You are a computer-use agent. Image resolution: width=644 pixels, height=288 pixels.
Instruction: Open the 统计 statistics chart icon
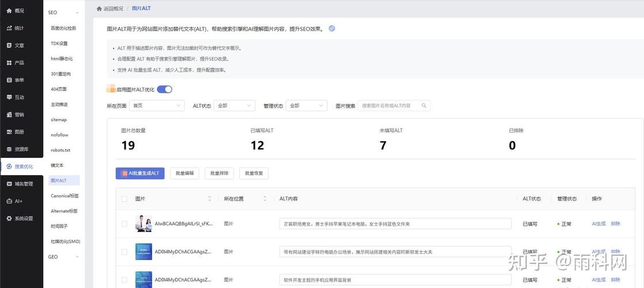9,28
